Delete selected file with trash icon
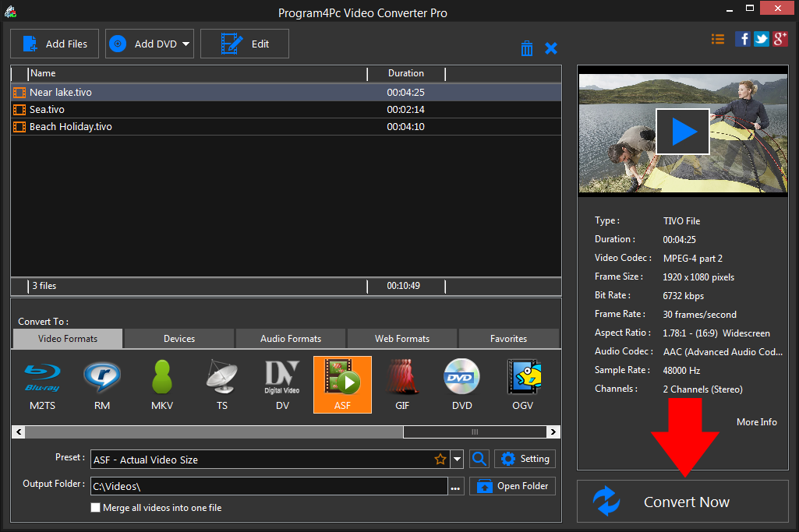 (527, 48)
